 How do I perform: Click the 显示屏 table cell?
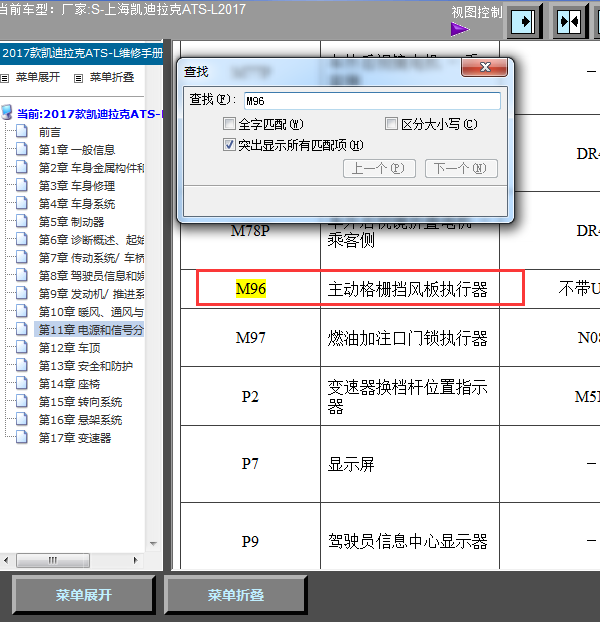pyautogui.click(x=410, y=464)
